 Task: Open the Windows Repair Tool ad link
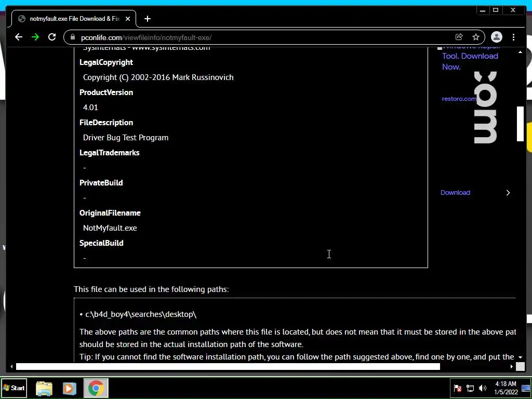coord(470,56)
